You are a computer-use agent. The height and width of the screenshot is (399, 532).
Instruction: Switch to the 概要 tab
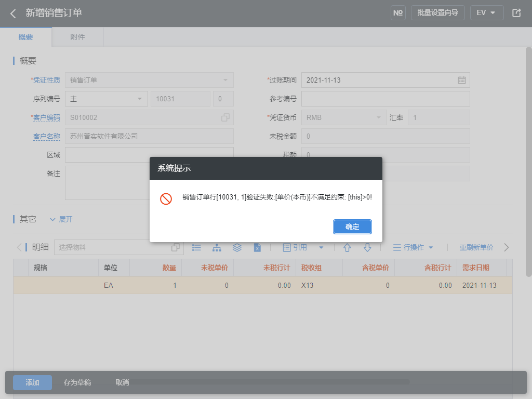[26, 37]
